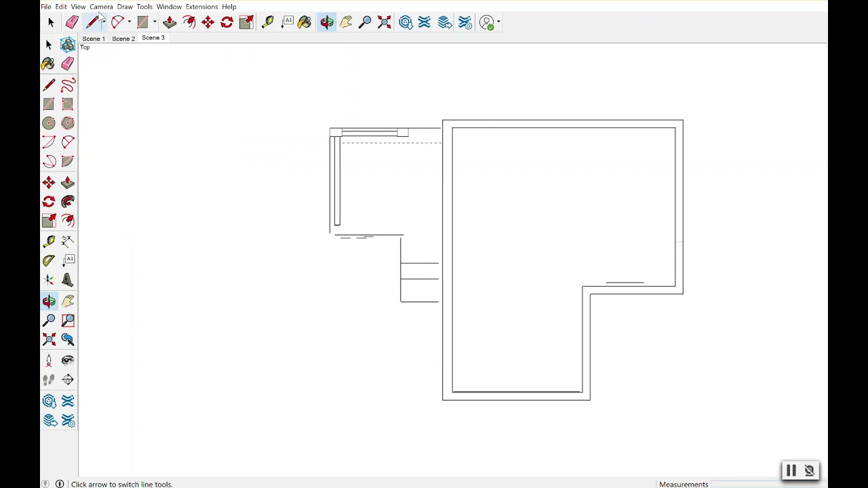
Task: Select the Offset tool in top toolbar
Action: click(x=189, y=22)
